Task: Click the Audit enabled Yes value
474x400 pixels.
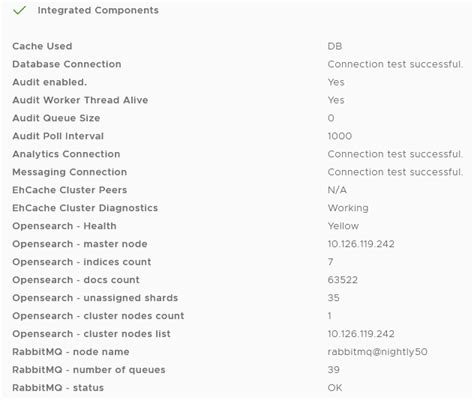Action: [336, 82]
